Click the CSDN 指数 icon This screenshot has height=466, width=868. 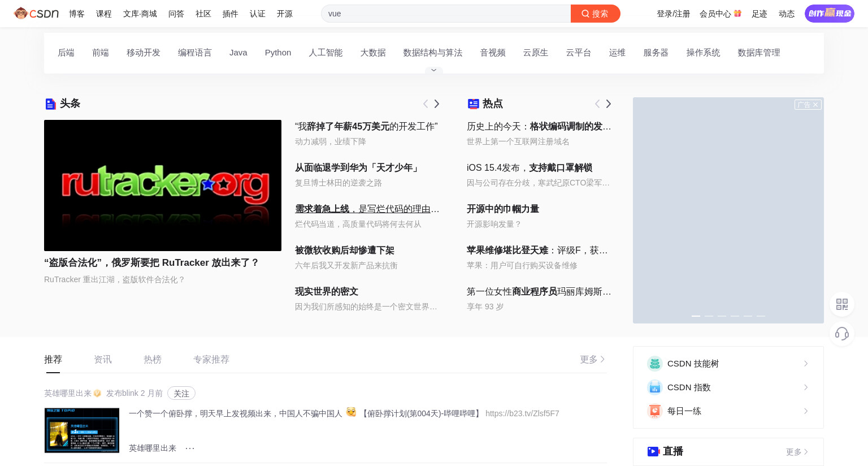(654, 387)
